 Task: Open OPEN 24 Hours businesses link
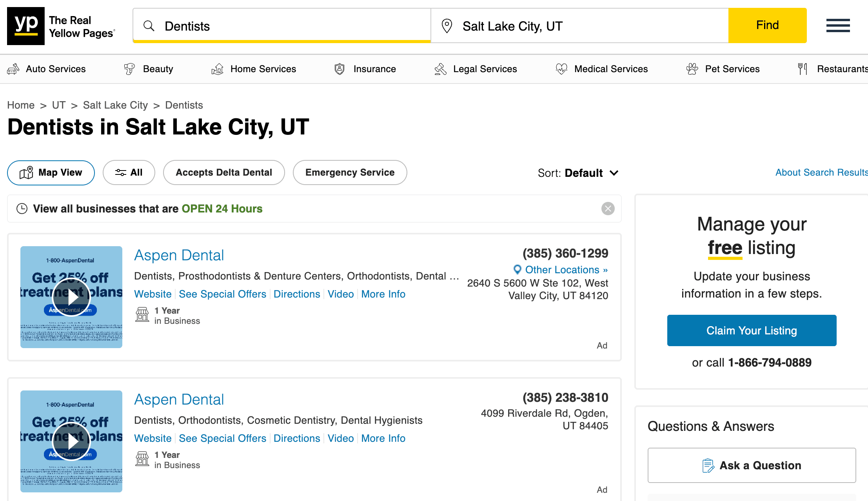click(x=222, y=209)
